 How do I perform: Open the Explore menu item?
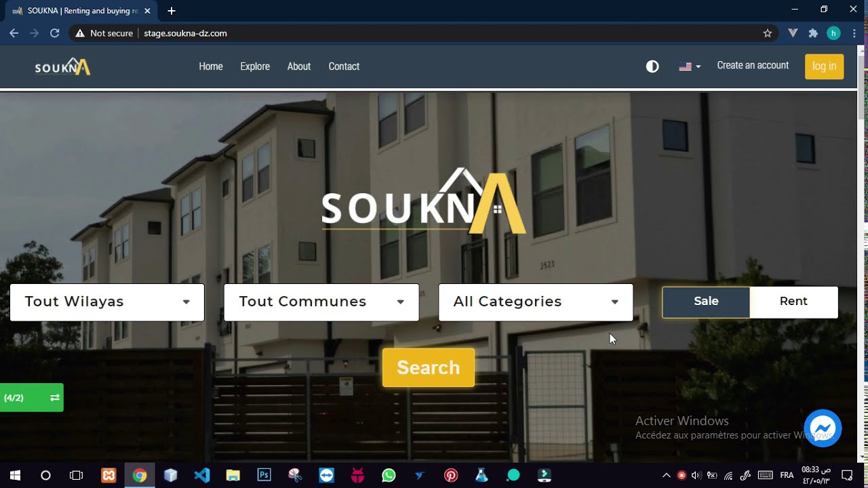(255, 66)
